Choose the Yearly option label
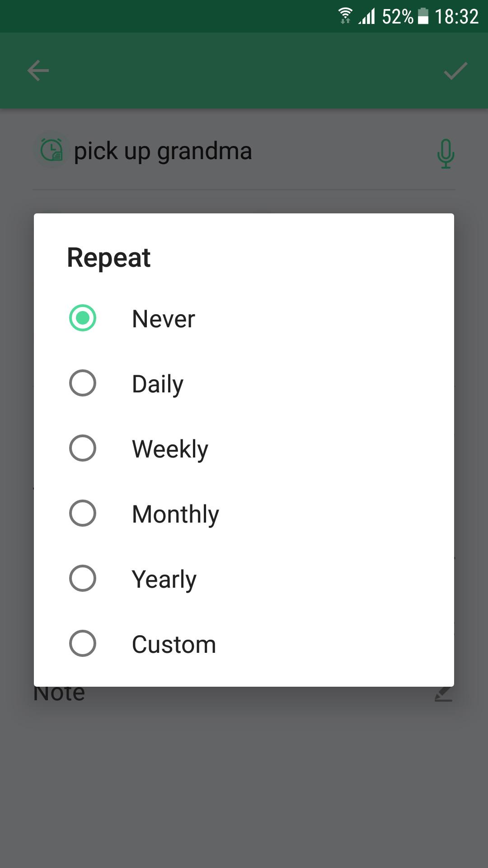 tap(164, 580)
